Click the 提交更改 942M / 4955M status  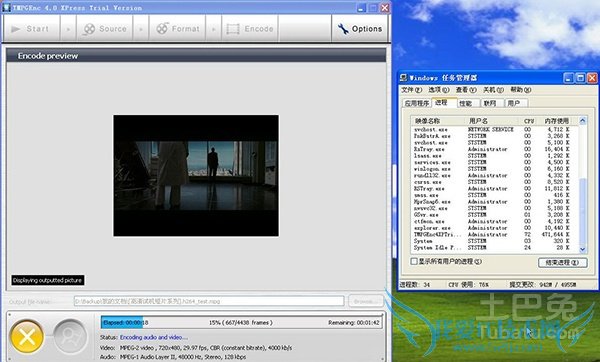543,285
